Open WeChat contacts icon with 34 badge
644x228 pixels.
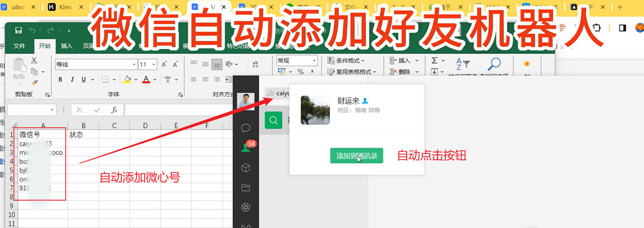(x=245, y=147)
